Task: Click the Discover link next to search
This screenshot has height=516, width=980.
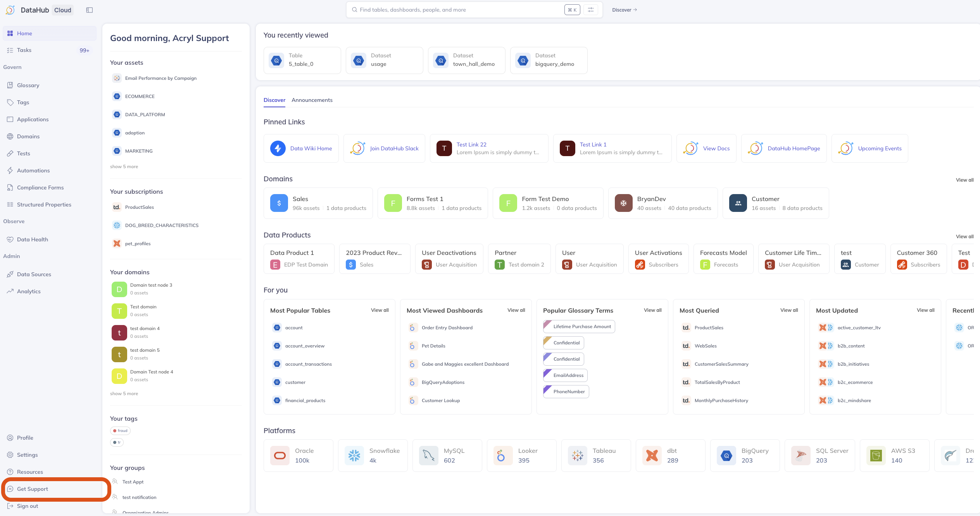Action: 625,10
